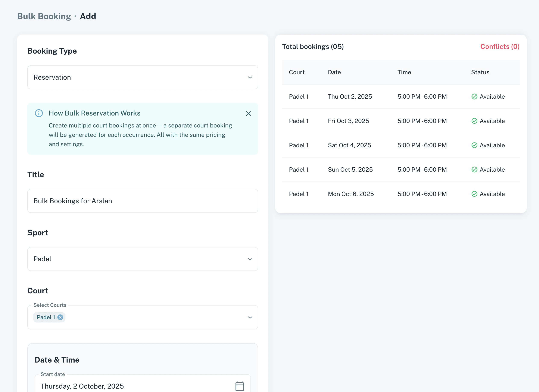Click the info icon in reservation banner
This screenshot has width=539, height=392.
pyautogui.click(x=39, y=113)
